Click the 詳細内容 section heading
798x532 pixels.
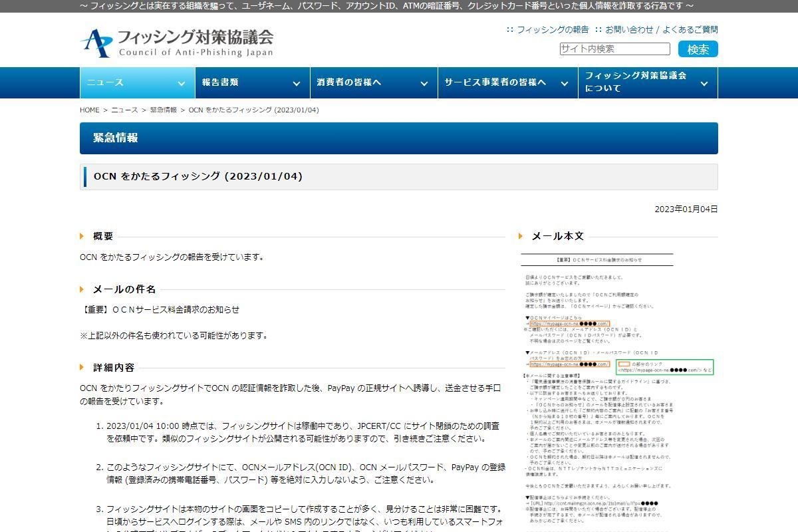click(x=114, y=367)
